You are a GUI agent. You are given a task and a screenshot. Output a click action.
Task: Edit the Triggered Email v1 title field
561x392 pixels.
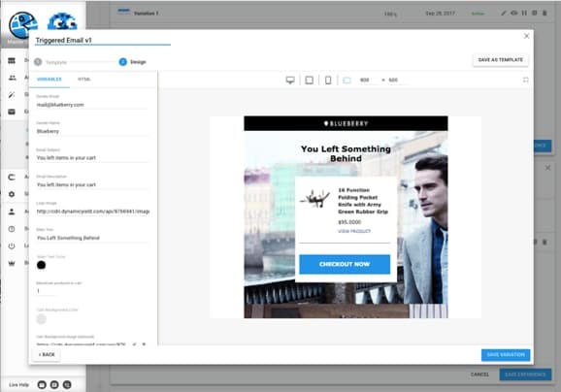pos(103,41)
